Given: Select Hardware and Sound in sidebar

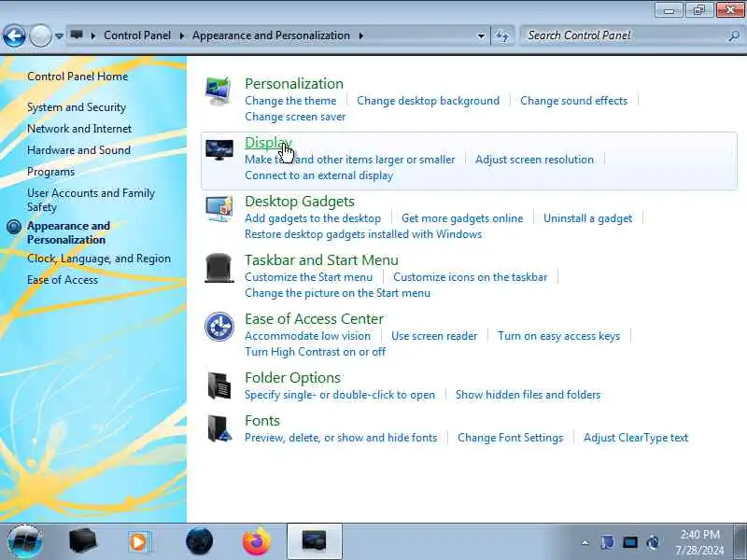Looking at the screenshot, I should click(79, 150).
